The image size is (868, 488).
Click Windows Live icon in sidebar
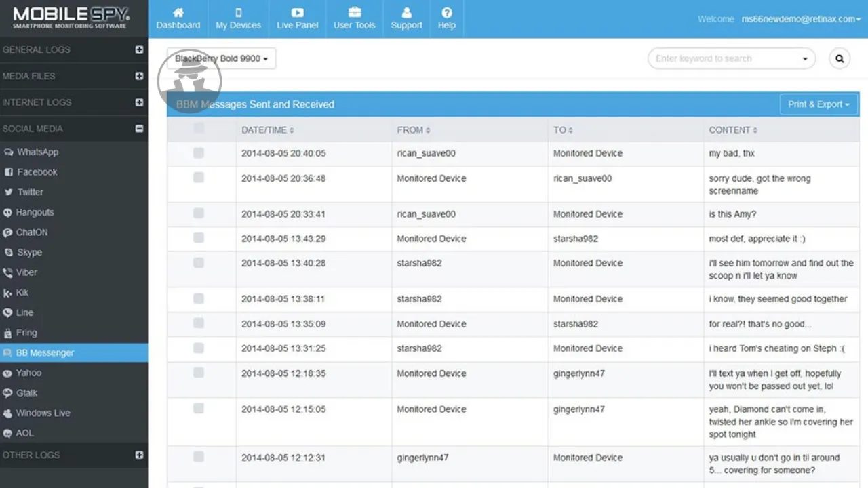click(8, 413)
